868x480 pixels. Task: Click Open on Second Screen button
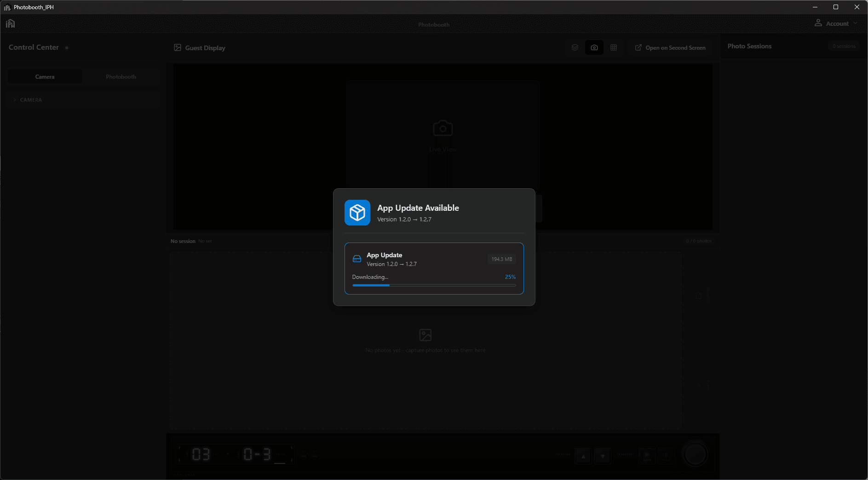(x=670, y=48)
